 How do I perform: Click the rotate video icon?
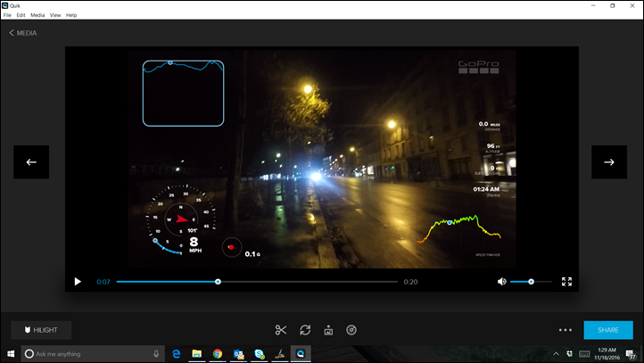pyautogui.click(x=305, y=330)
